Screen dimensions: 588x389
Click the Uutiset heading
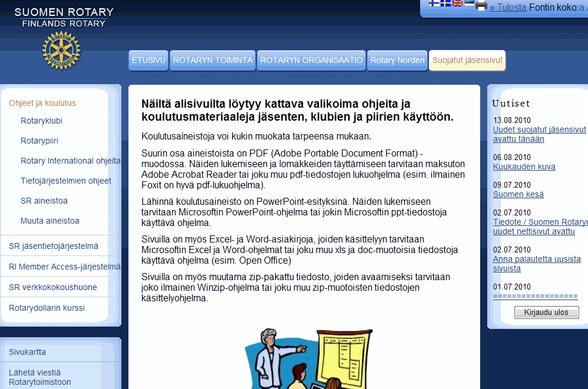(511, 104)
